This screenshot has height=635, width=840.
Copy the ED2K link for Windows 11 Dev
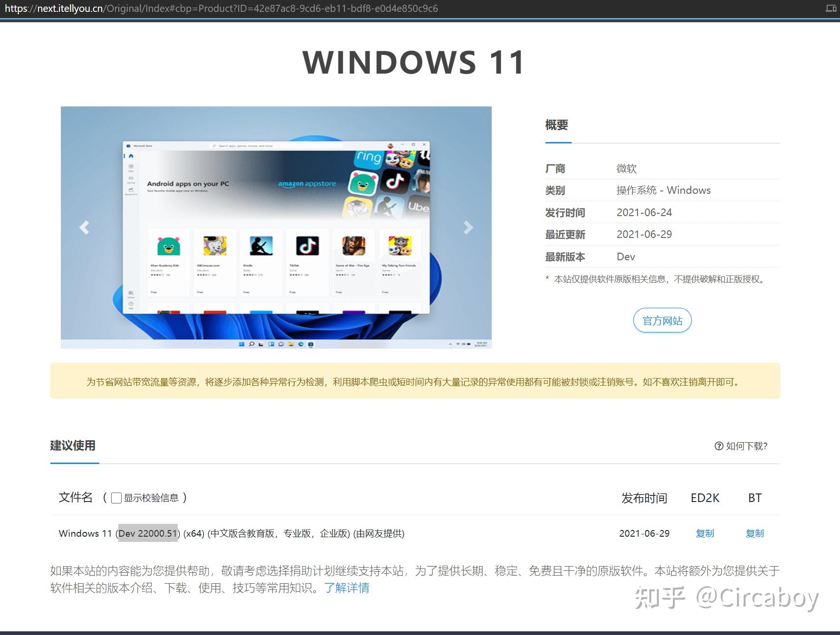point(705,533)
